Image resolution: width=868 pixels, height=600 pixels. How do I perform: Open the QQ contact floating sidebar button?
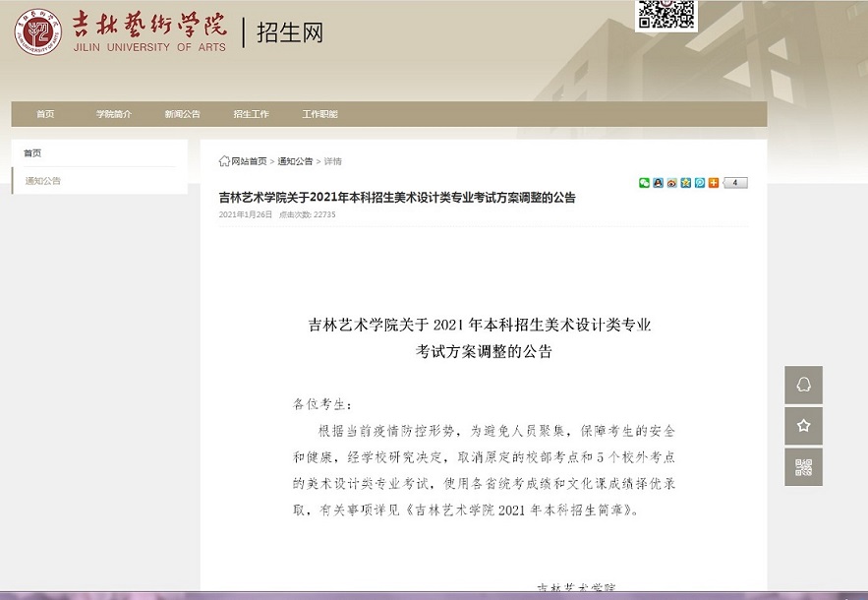coord(803,385)
